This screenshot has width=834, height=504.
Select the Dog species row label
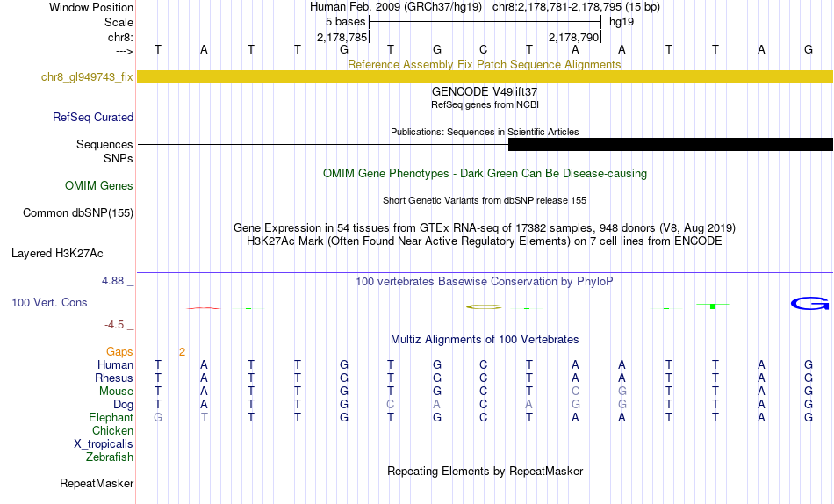(123, 405)
